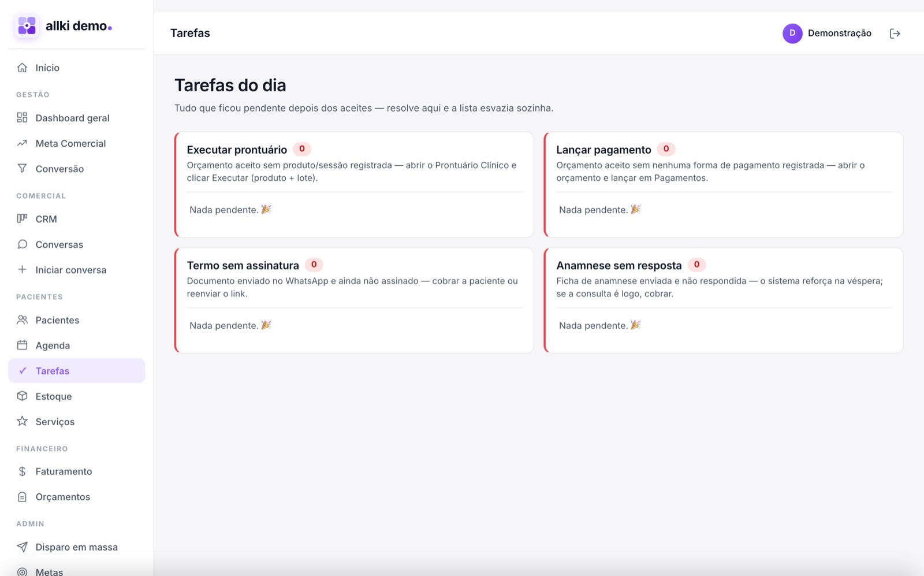Viewport: 924px width, 576px height.
Task: Click the Termo sem assinatura card title
Action: 243,265
